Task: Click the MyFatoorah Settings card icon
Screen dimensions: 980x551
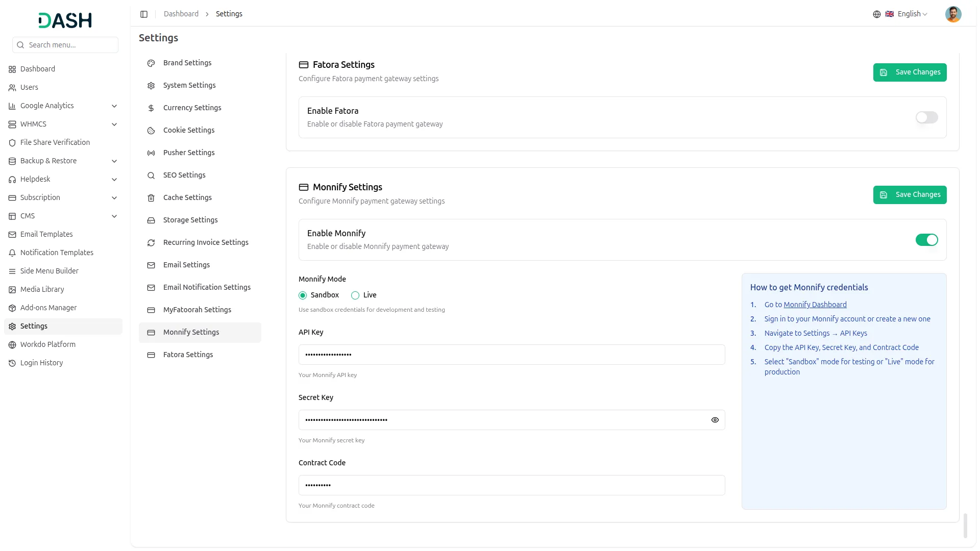Action: click(x=151, y=310)
